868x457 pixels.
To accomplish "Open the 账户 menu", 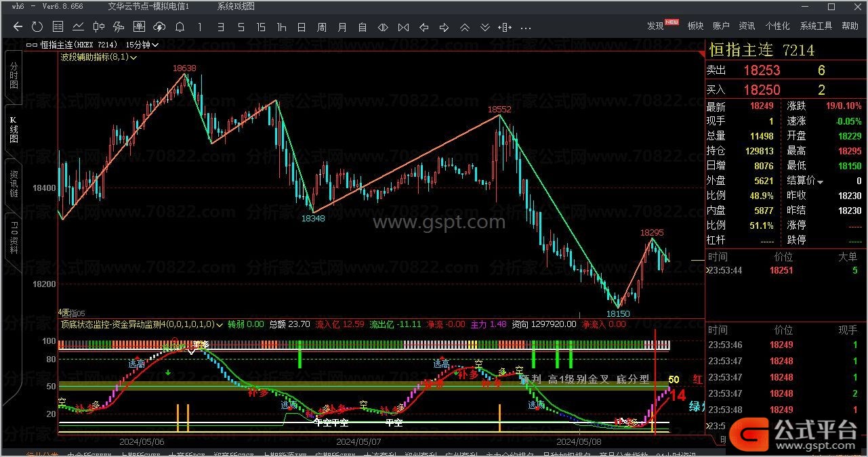I will [x=721, y=26].
